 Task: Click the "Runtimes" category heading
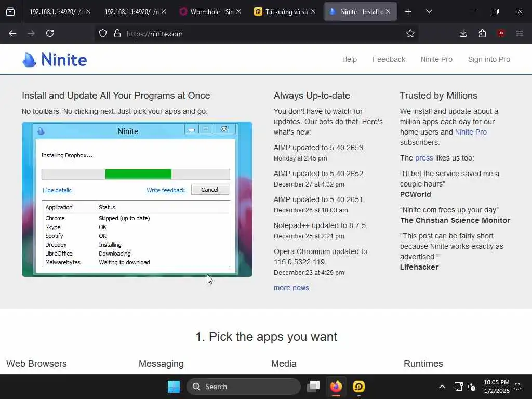[x=423, y=364]
